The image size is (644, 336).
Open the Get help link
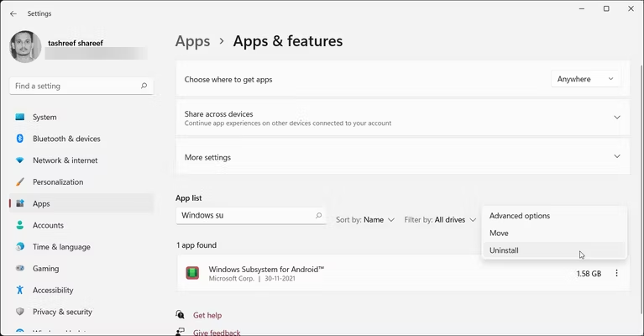click(207, 315)
